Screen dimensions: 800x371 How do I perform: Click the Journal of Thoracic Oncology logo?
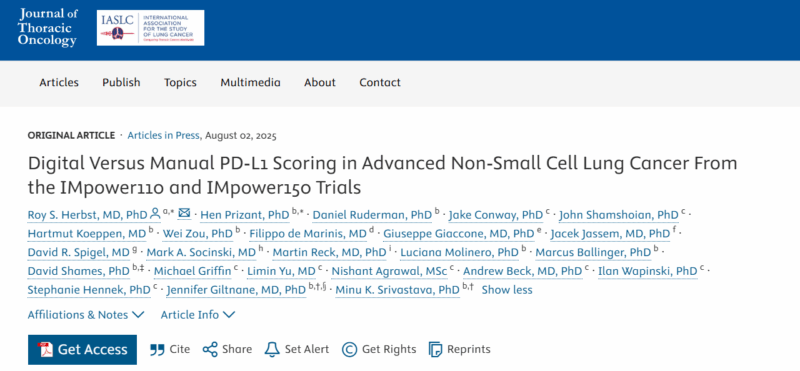point(47,29)
